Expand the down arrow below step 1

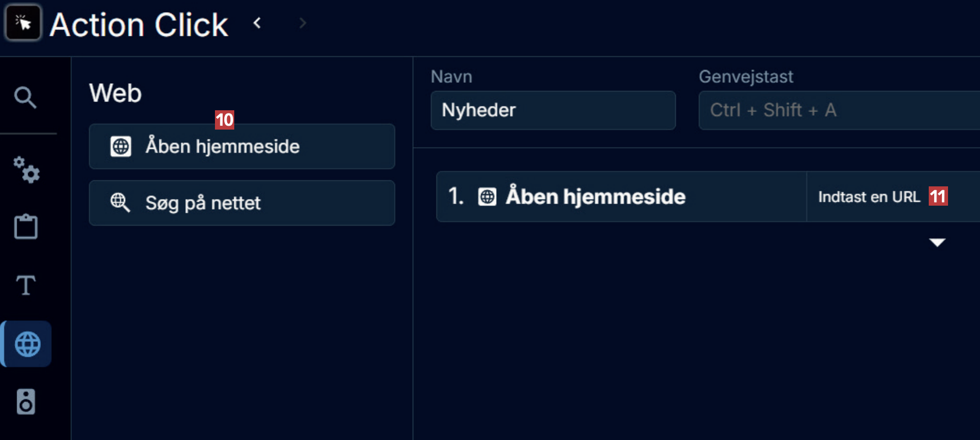click(x=937, y=243)
